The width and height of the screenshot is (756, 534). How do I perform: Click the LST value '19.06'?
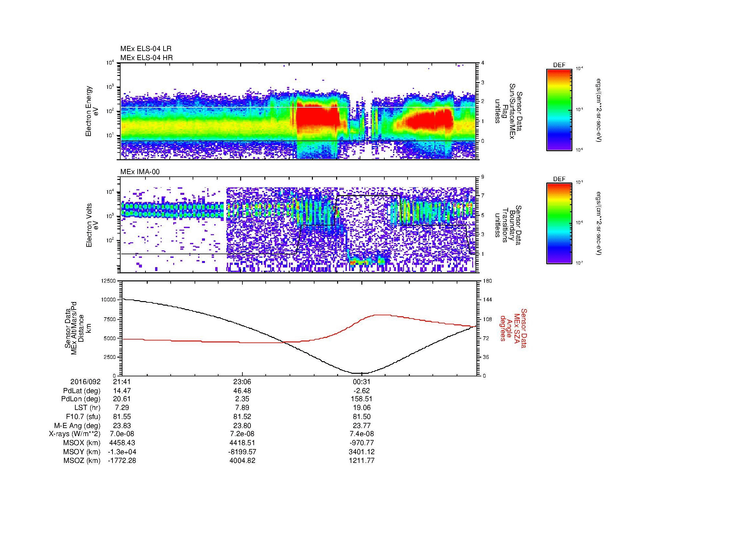pos(362,408)
